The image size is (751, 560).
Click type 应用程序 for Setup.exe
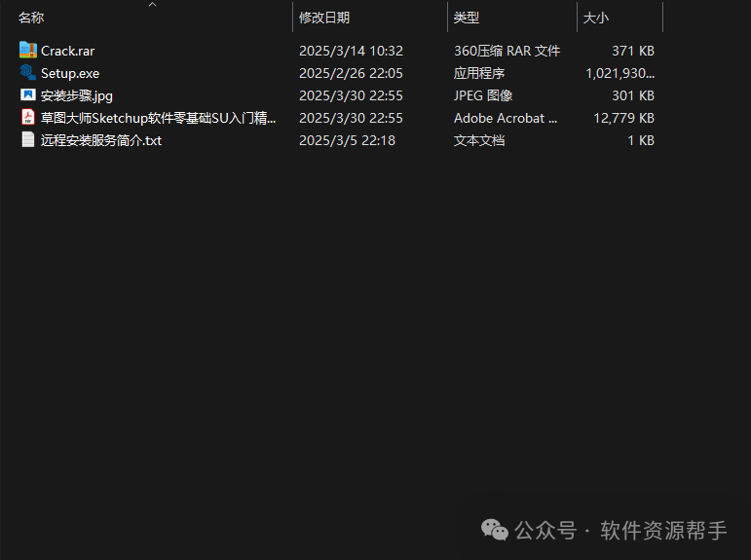(x=479, y=73)
